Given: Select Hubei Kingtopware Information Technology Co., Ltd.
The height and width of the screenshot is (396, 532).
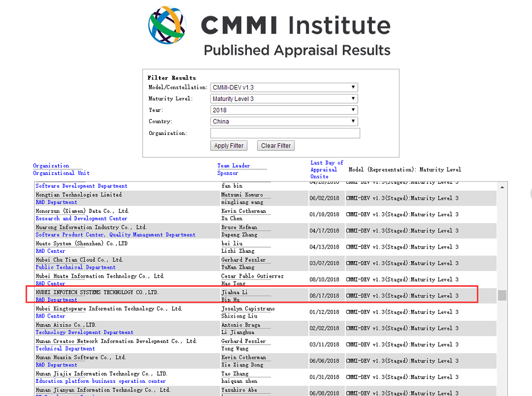Looking at the screenshot, I should 109,309.
